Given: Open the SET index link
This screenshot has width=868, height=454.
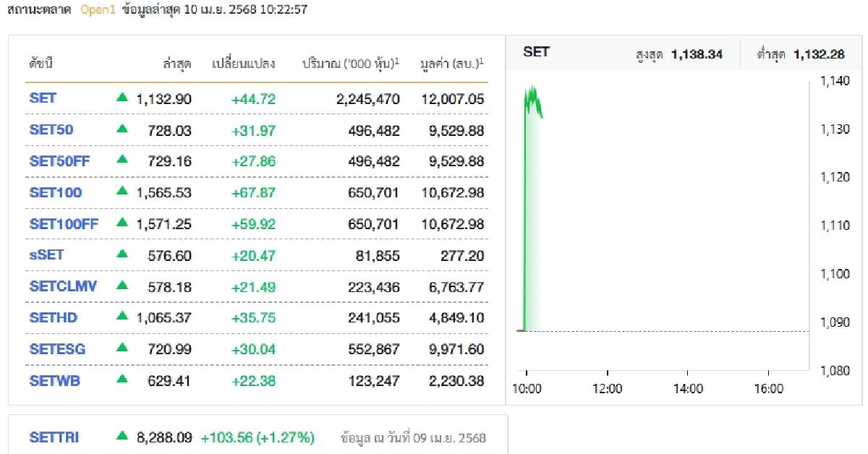Looking at the screenshot, I should click(43, 98).
